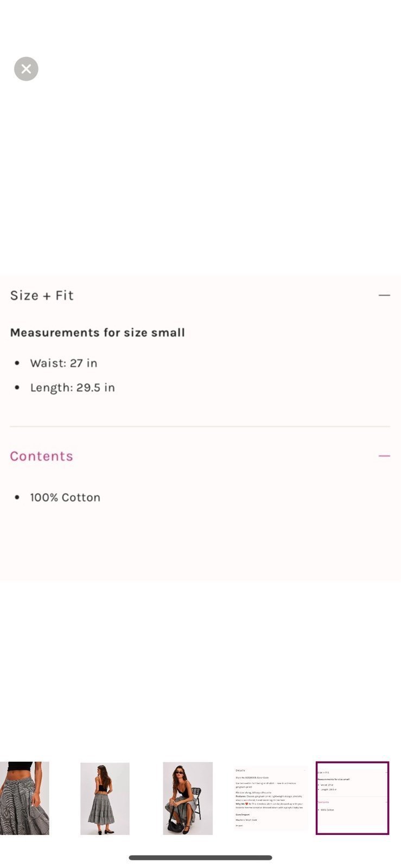401x868 pixels.
Task: Click the bullet before Waist measurement
Action: coord(17,363)
